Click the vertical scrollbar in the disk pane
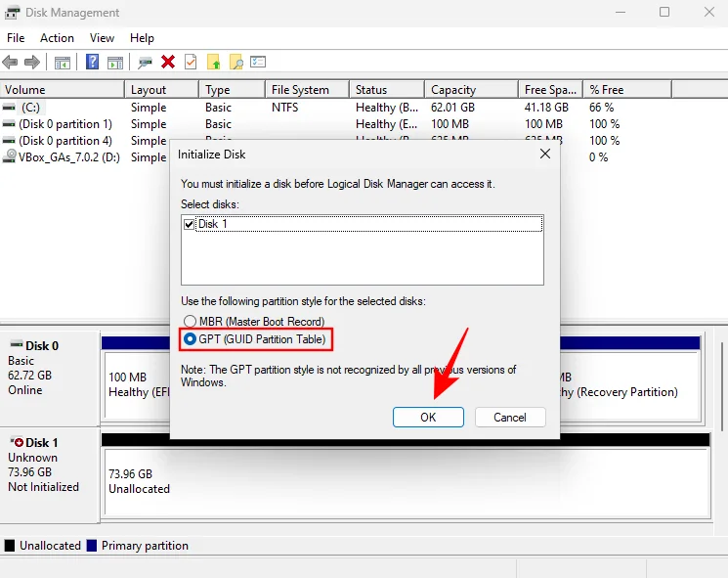 [721, 386]
